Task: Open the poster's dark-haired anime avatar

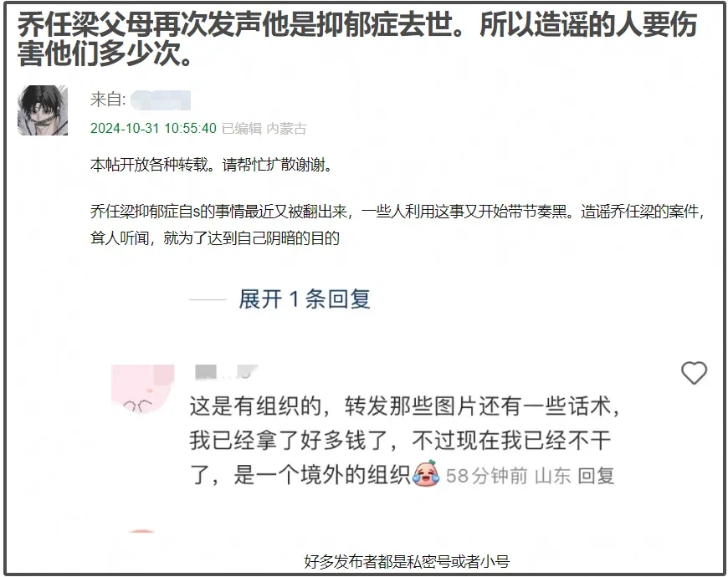Action: coord(43,110)
